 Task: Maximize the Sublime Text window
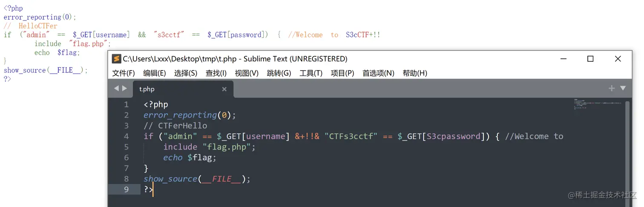point(590,59)
